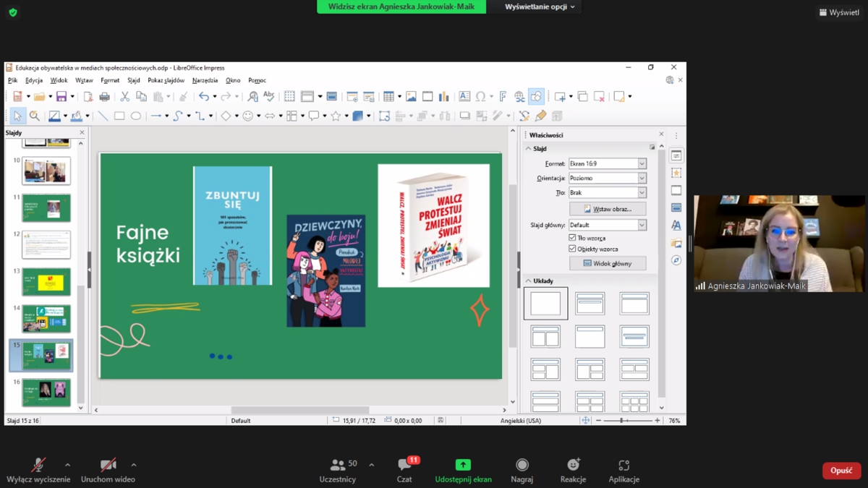Open the audio options arrow beside the microphone

click(67, 465)
